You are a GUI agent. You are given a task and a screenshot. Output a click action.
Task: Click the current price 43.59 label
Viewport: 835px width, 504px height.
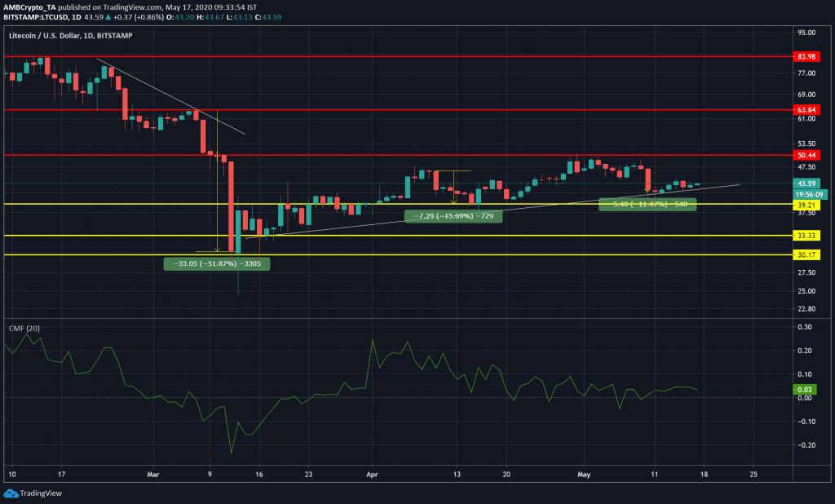tap(806, 183)
